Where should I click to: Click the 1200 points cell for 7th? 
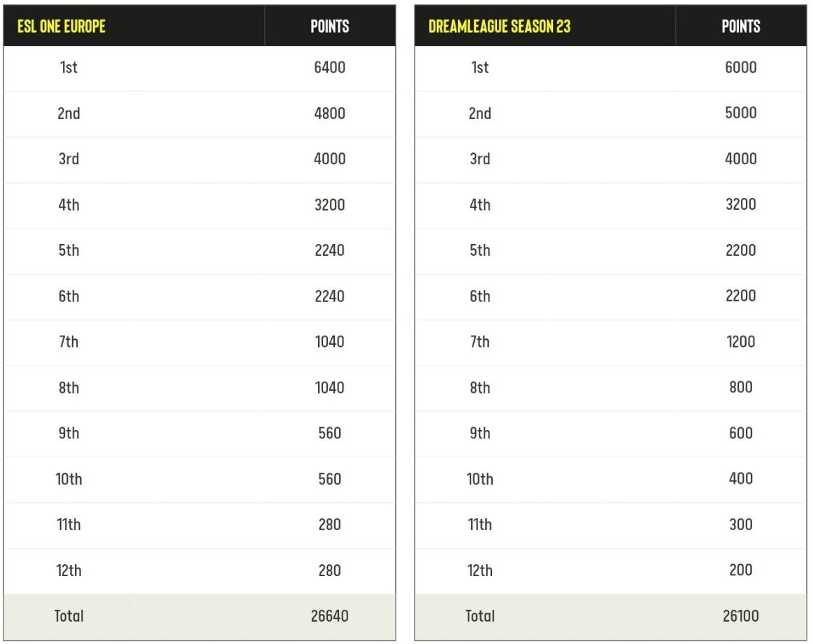click(741, 342)
